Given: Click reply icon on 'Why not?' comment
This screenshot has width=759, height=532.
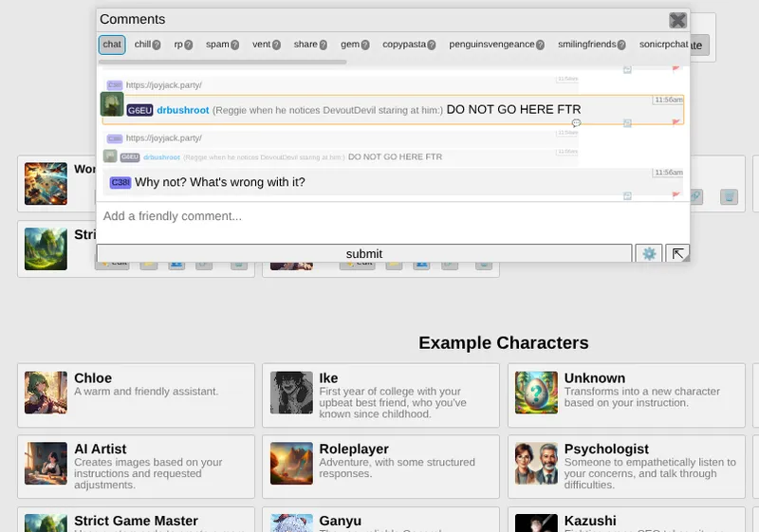Looking at the screenshot, I should (628, 195).
